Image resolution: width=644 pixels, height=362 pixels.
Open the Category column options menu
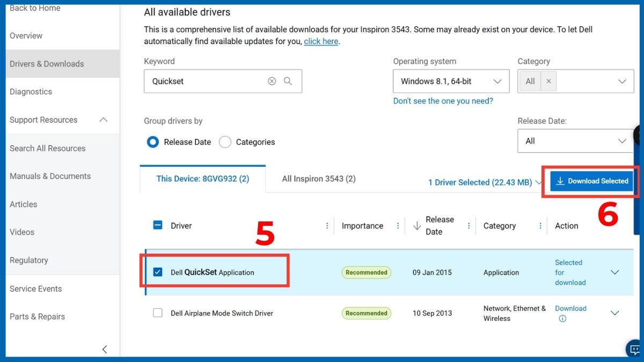click(x=540, y=226)
